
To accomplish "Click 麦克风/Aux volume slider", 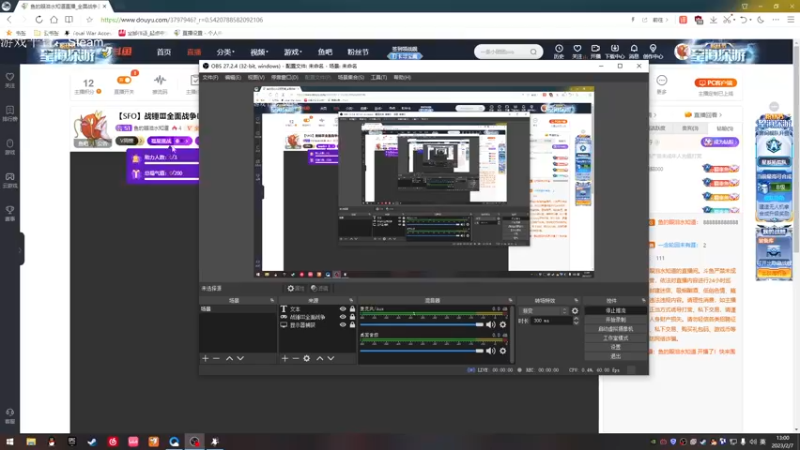I will pos(421,324).
